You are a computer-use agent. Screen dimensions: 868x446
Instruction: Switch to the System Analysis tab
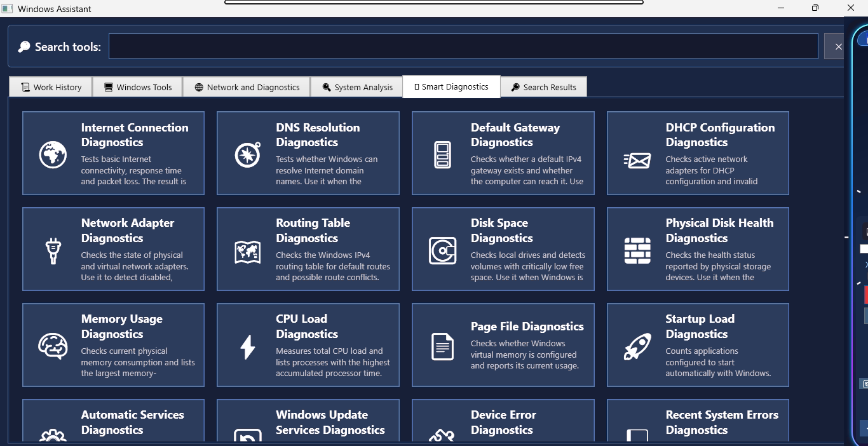coord(357,87)
